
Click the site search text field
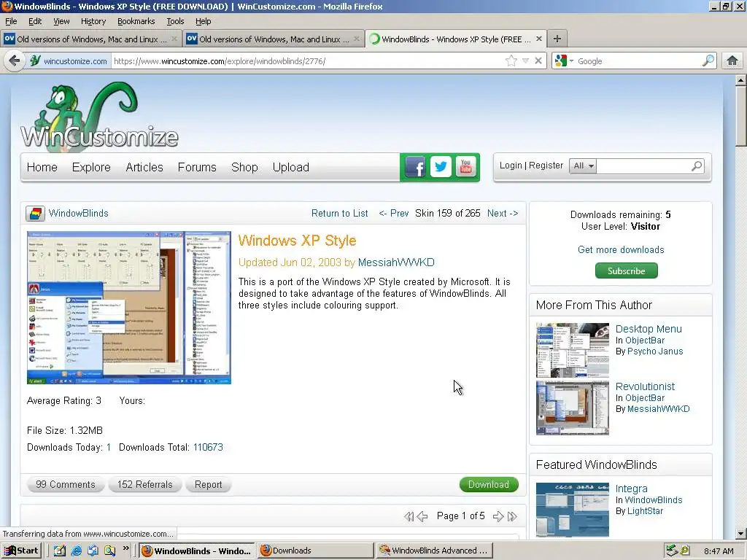coord(643,166)
